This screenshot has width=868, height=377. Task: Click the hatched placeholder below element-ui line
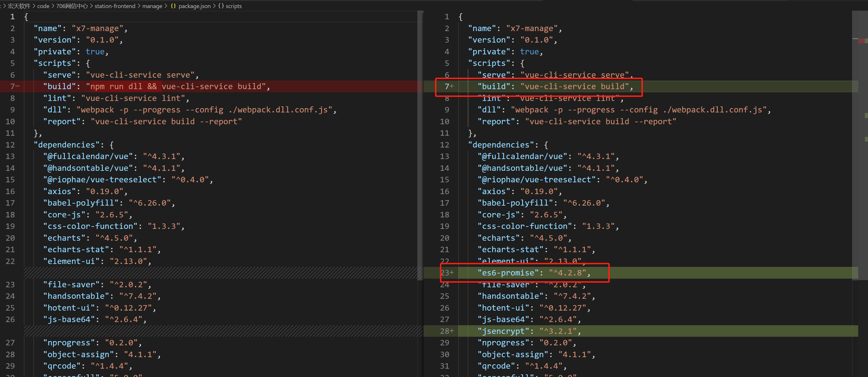[x=219, y=273]
